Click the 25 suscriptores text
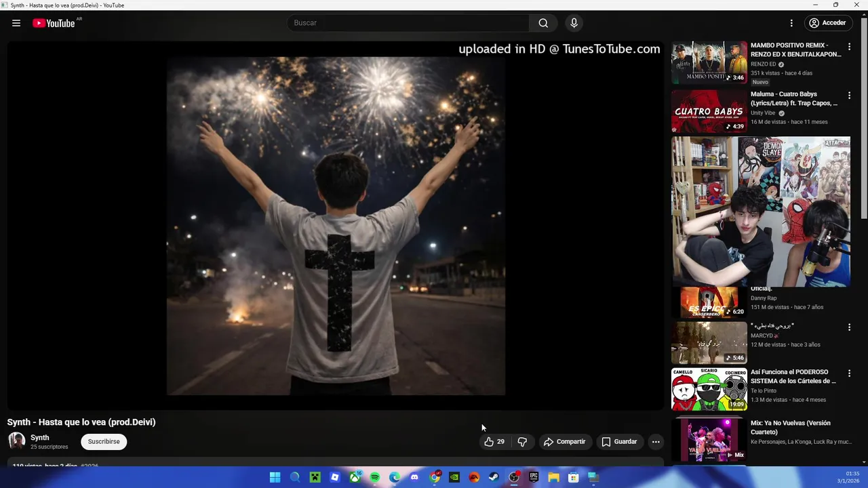The height and width of the screenshot is (488, 868). click(x=50, y=447)
